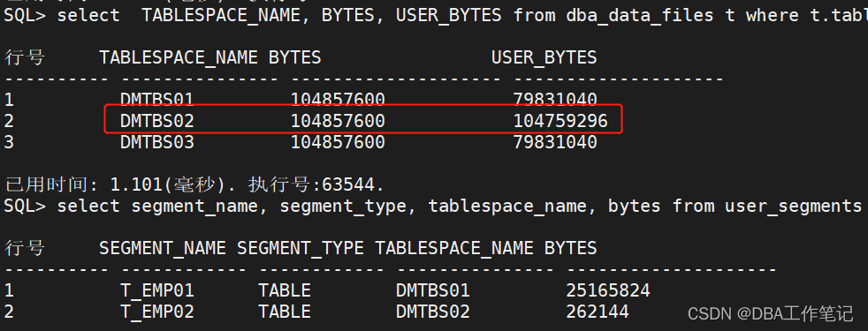The width and height of the screenshot is (868, 331).
Task: Click the TABLE type in T_EMP02 row
Action: pyautogui.click(x=284, y=312)
